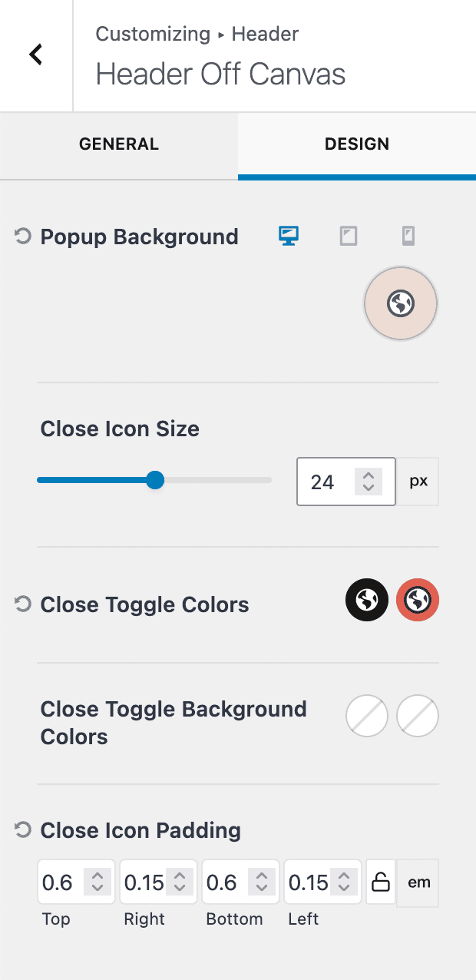Screen dimensions: 476x980
Task: Switch icon size unit to px
Action: click(x=418, y=481)
